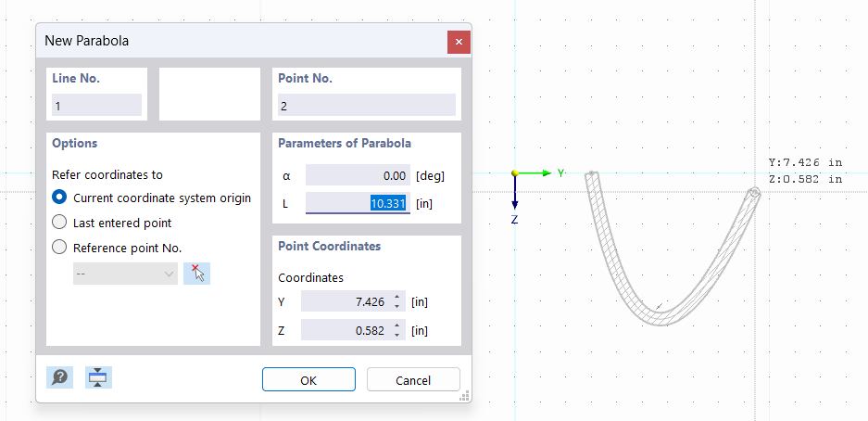The height and width of the screenshot is (421, 868).
Task: Click the yellow origin point in viewport
Action: pos(515,173)
